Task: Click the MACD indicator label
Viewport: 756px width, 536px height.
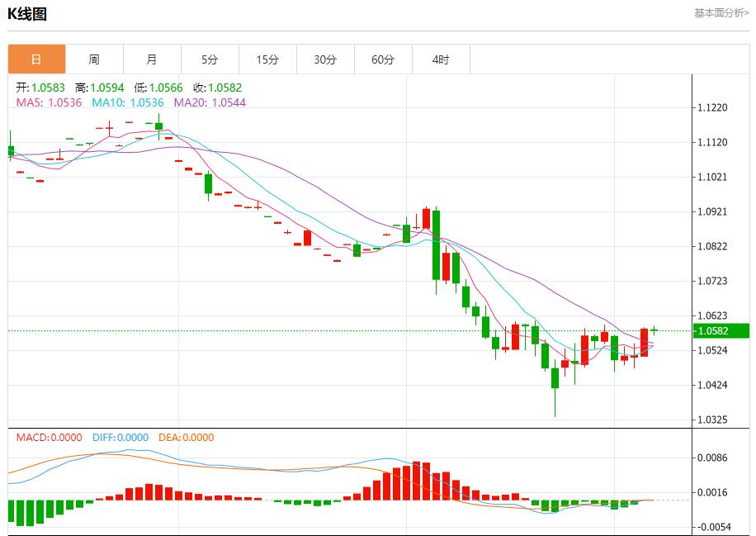Action: click(39, 438)
